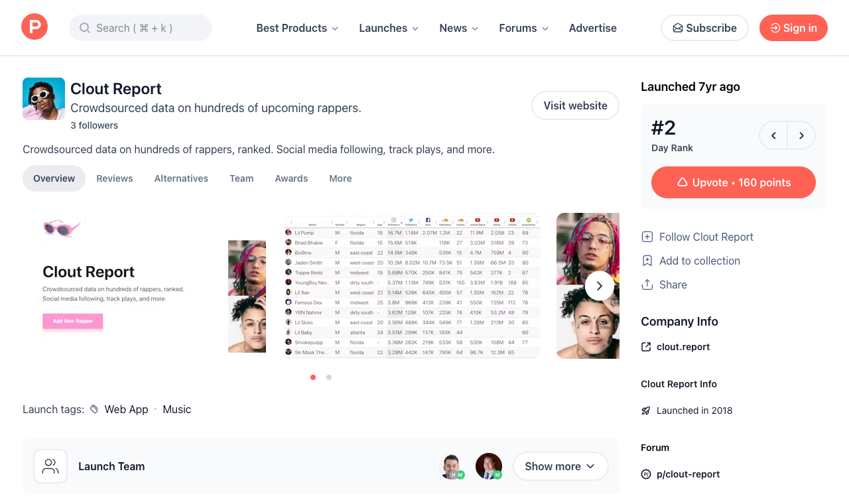Open the Clout Report product thumbnail icon

pyautogui.click(x=44, y=99)
